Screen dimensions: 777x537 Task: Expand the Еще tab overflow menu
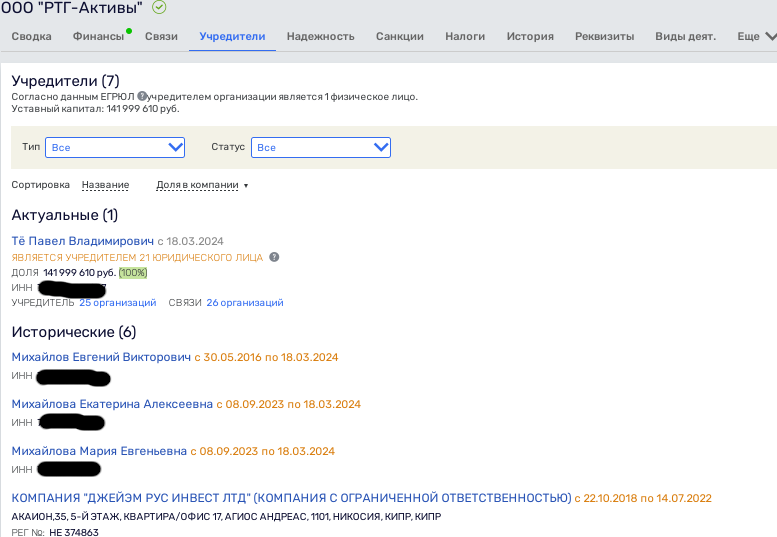[755, 37]
